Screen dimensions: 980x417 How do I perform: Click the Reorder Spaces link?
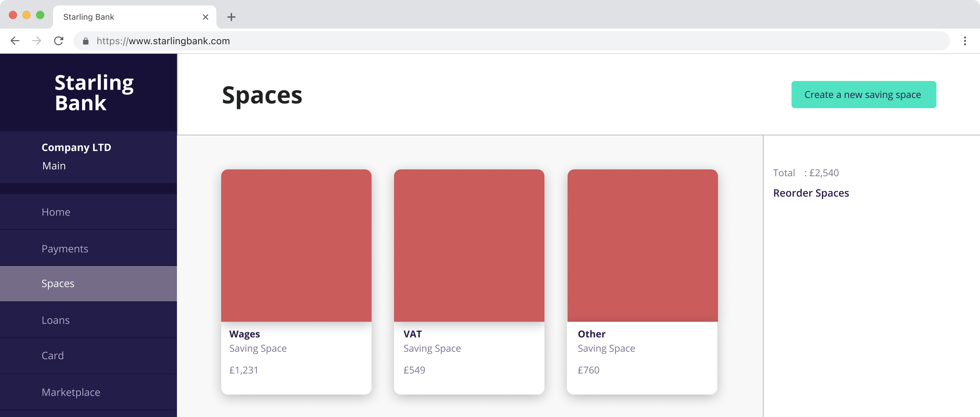tap(811, 193)
